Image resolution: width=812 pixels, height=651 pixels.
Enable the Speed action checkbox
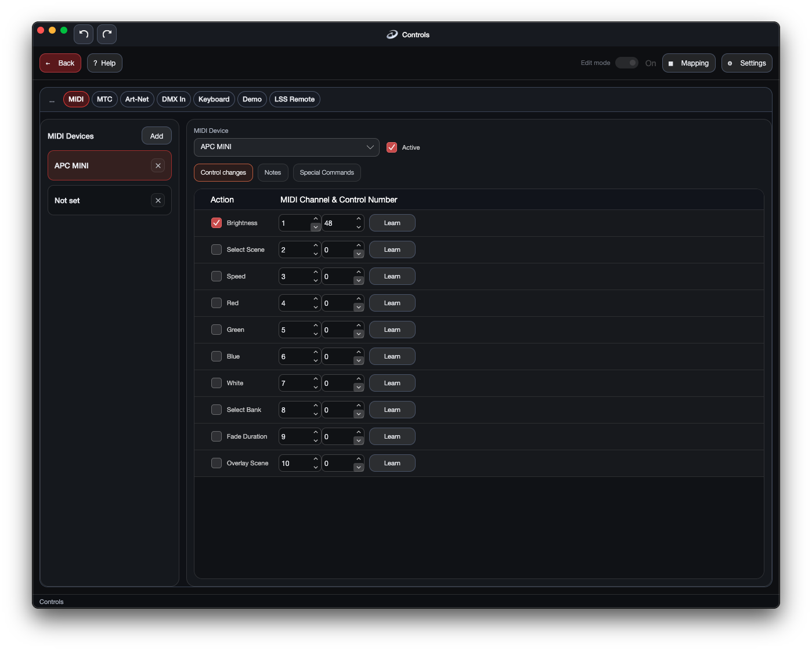point(216,276)
